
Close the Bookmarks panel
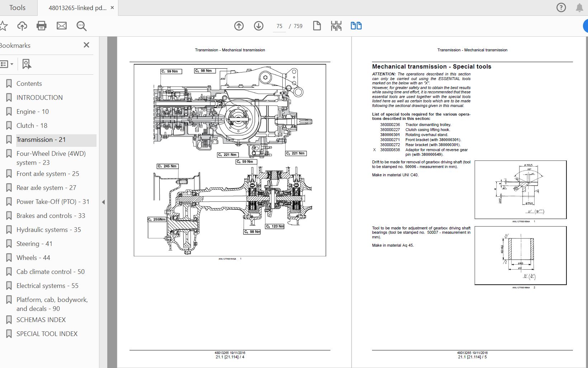click(86, 45)
